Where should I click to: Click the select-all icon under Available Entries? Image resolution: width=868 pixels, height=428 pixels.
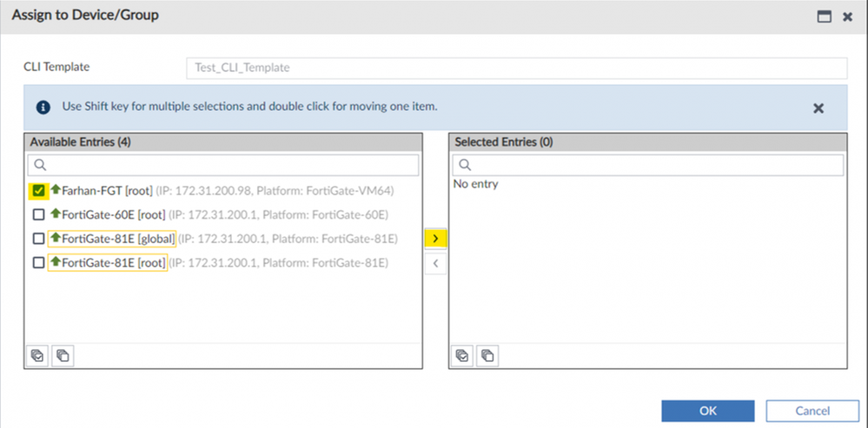click(x=37, y=354)
